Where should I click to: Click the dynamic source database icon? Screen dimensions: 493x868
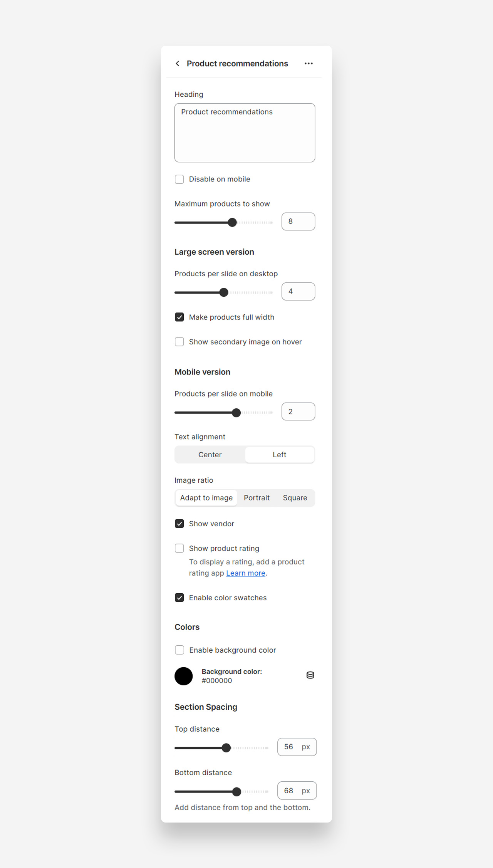(x=310, y=675)
